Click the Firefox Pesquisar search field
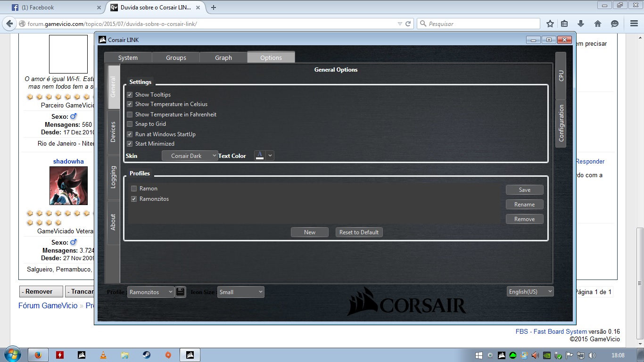Image resolution: width=644 pixels, height=362 pixels. (x=479, y=24)
